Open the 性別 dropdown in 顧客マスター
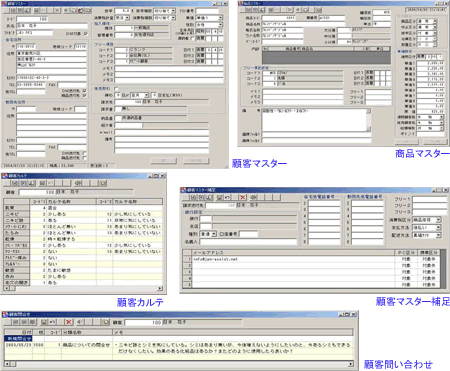Screen dimensions: 450x371 (x=220, y=25)
